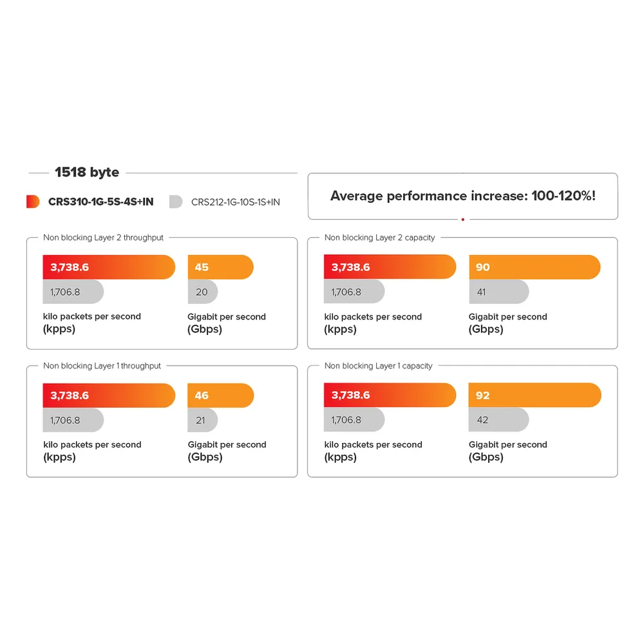Click the 1518 byte section heading
Screen dimensions: 644x644
point(87,172)
